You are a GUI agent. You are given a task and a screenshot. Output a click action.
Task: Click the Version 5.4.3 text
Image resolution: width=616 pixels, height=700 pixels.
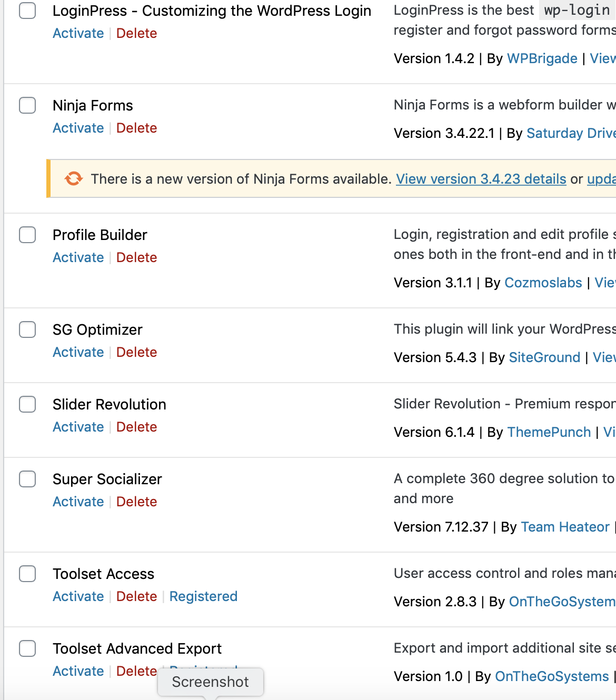[435, 357]
